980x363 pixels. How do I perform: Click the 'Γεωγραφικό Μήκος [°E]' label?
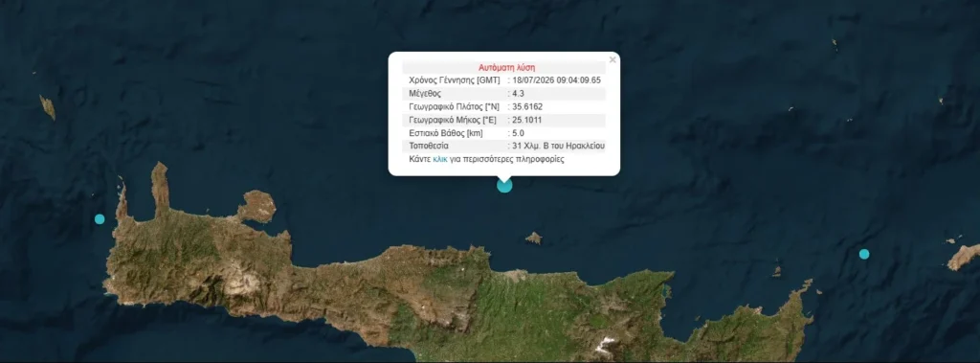click(453, 120)
